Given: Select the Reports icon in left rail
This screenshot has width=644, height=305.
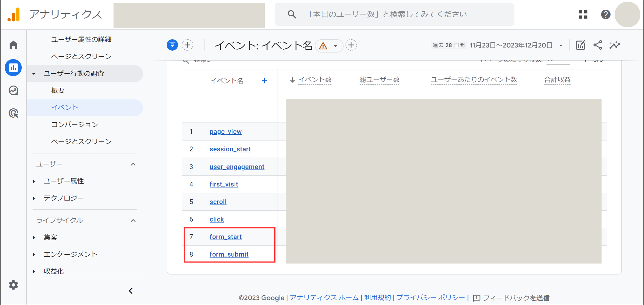Looking at the screenshot, I should 13,68.
